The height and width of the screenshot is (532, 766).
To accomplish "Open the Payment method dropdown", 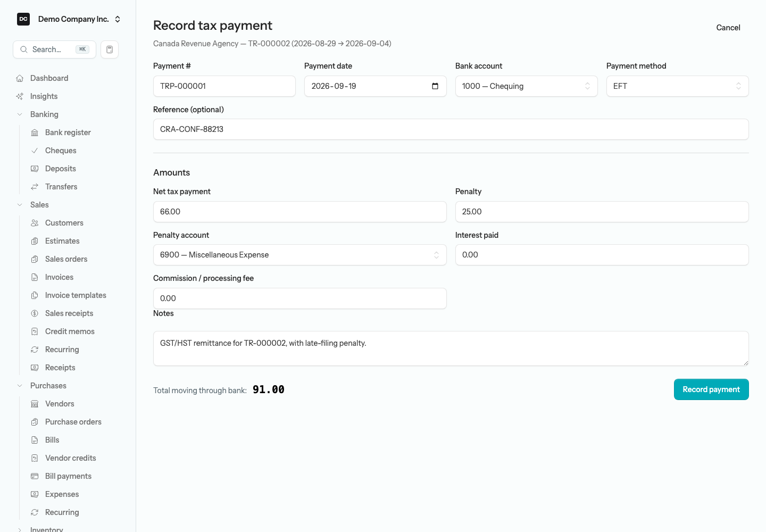I will point(678,86).
